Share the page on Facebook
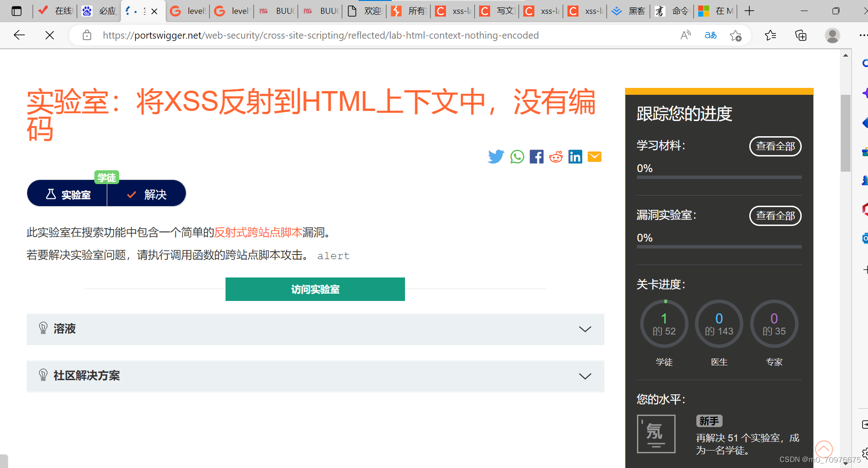The image size is (868, 468). [x=536, y=156]
